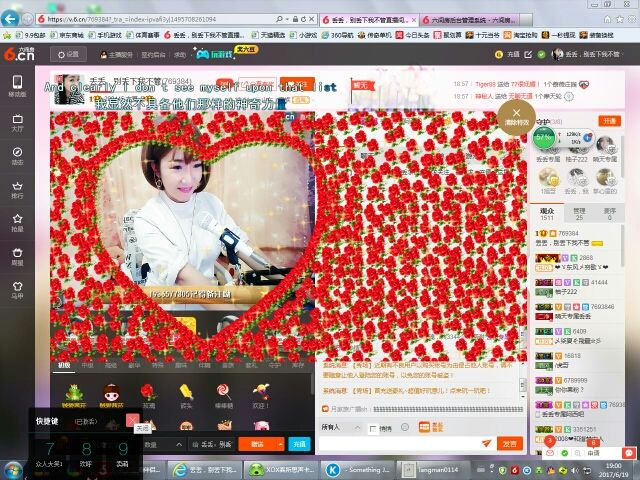Image resolution: width=640 pixels, height=480 pixels.
Task: Open the compass icon in left sidebar
Action: pyautogui.click(x=17, y=152)
